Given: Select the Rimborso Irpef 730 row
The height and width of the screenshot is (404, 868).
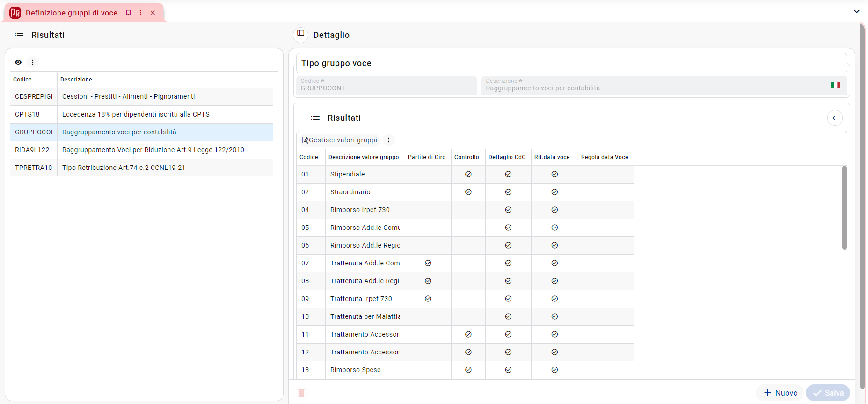Looking at the screenshot, I should click(x=465, y=210).
